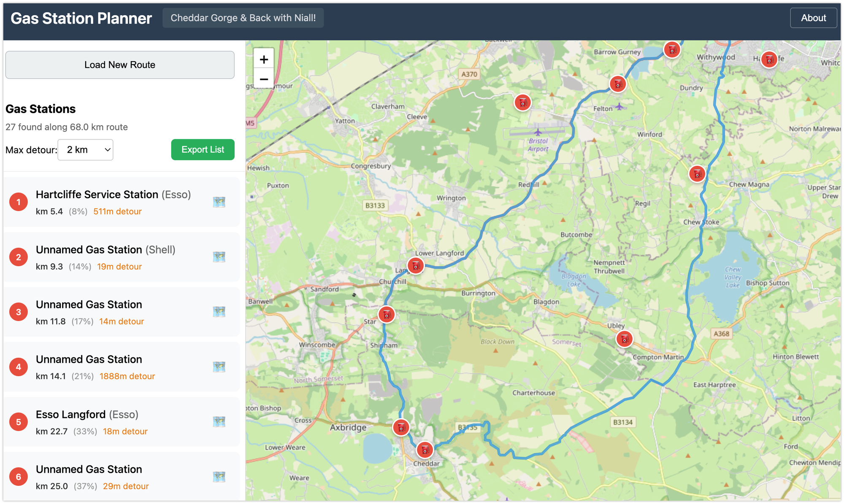The image size is (844, 504).
Task: Click map icon beside Shell gas station
Action: (x=219, y=257)
